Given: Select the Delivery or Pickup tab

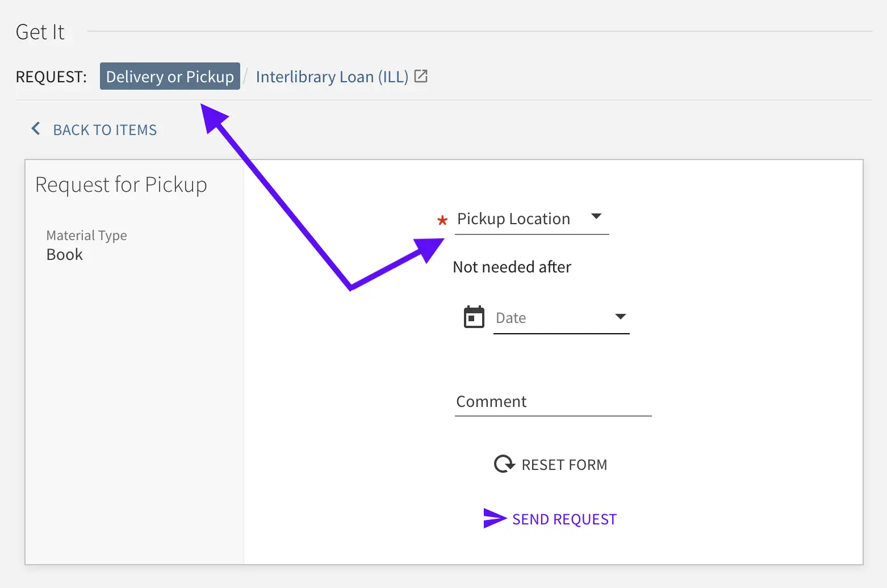Looking at the screenshot, I should pos(170,77).
